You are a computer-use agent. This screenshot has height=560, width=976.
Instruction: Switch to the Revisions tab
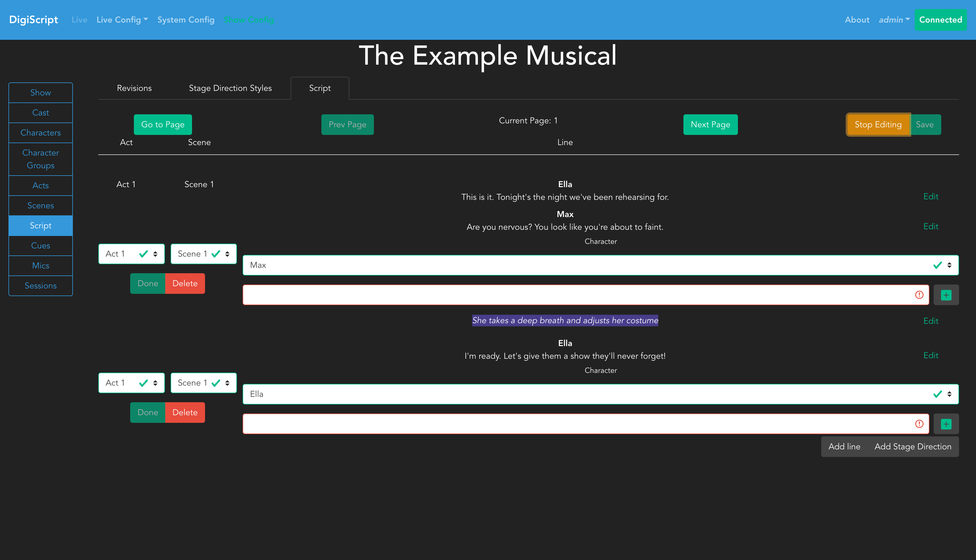tap(134, 88)
